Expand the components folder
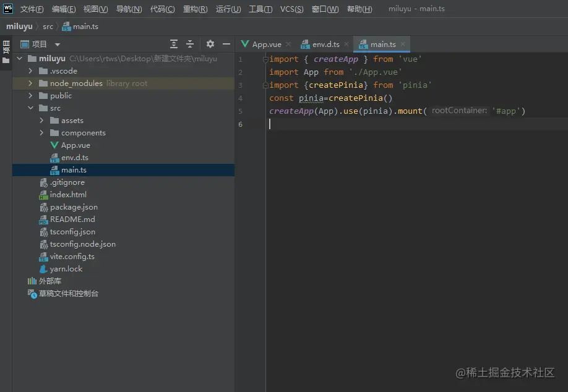The height and width of the screenshot is (392, 568). click(x=41, y=133)
